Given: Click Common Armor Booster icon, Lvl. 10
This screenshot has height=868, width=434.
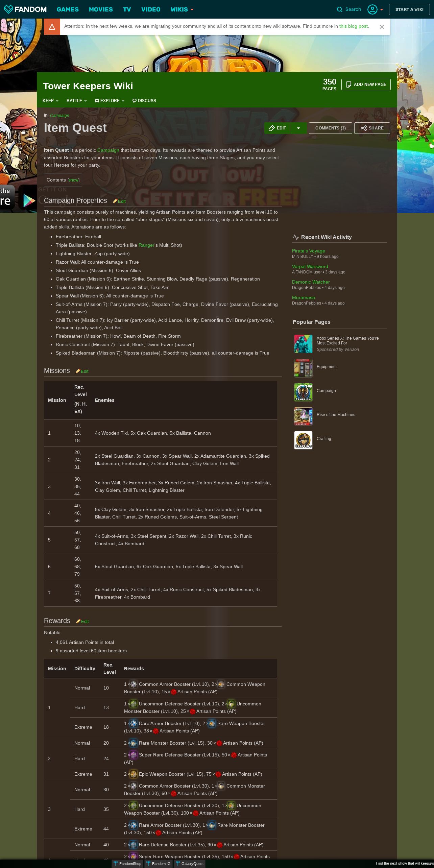Looking at the screenshot, I should click(134, 684).
